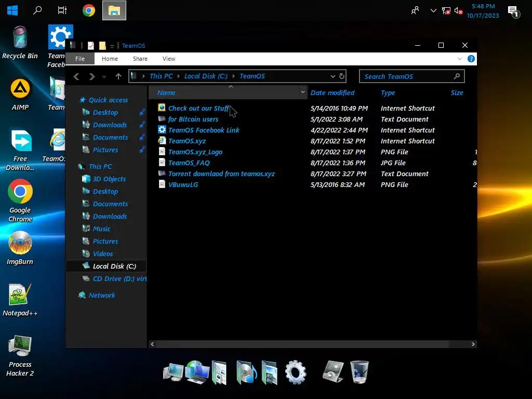
Task: Select Process Hacker 2 desktop icon
Action: point(20,356)
